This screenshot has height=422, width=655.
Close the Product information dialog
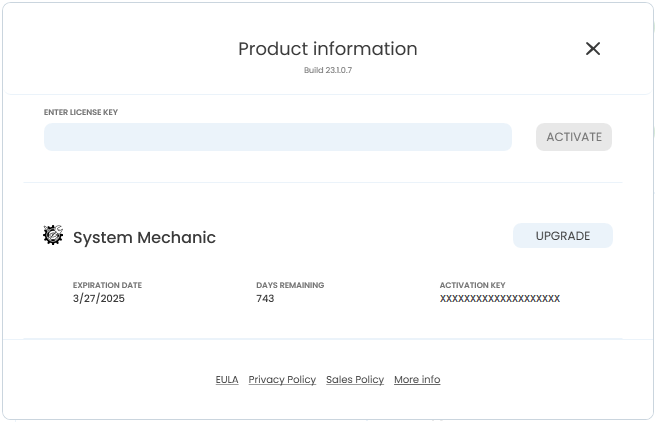pos(593,48)
